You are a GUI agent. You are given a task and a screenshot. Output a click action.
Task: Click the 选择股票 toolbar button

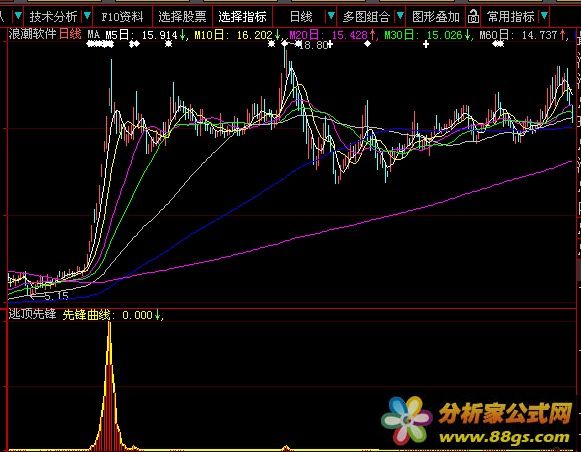(x=182, y=17)
